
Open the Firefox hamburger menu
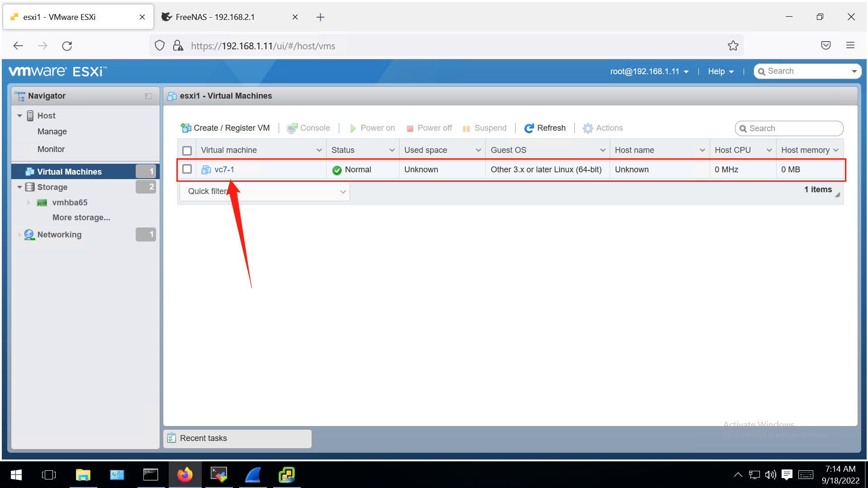coord(850,45)
